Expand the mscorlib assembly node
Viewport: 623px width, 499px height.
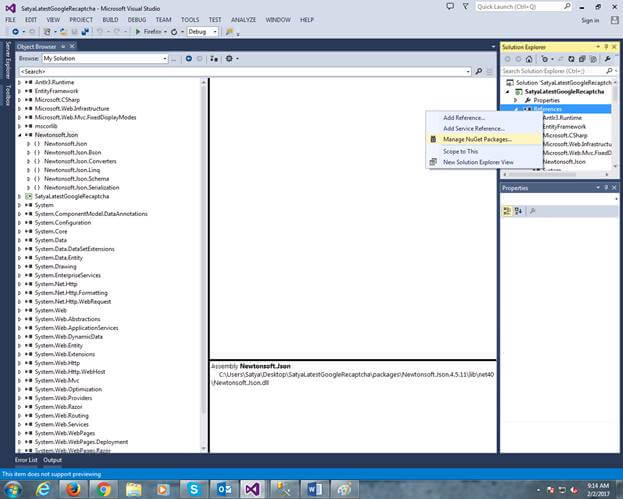click(x=19, y=126)
